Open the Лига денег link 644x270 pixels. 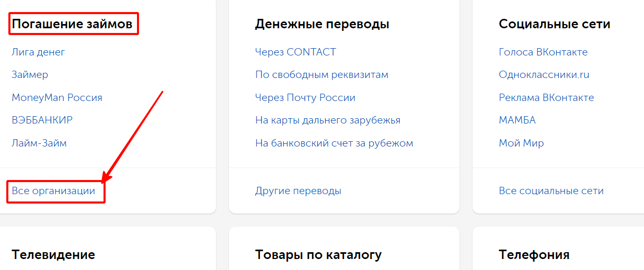point(38,52)
